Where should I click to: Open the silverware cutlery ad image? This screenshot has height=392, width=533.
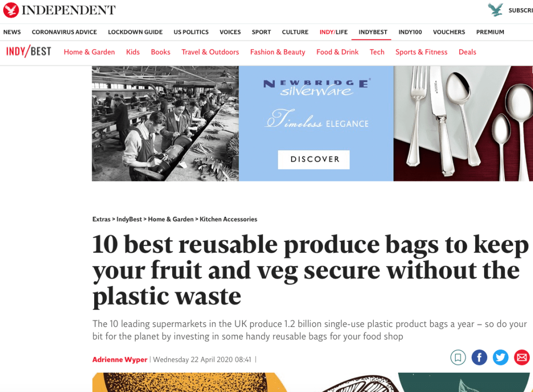pos(463,124)
